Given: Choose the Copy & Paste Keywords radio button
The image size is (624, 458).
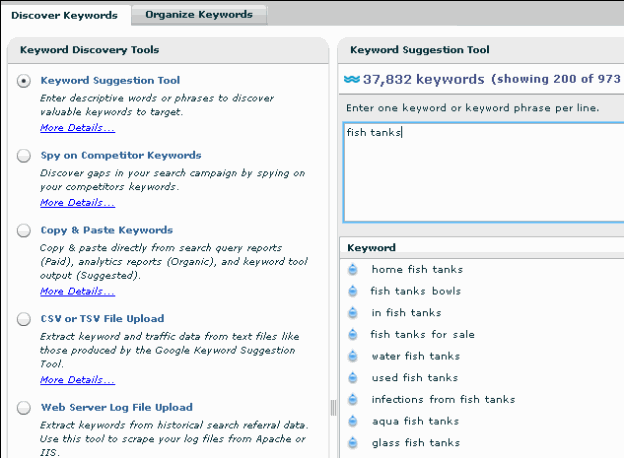Looking at the screenshot, I should pyautogui.click(x=24, y=231).
